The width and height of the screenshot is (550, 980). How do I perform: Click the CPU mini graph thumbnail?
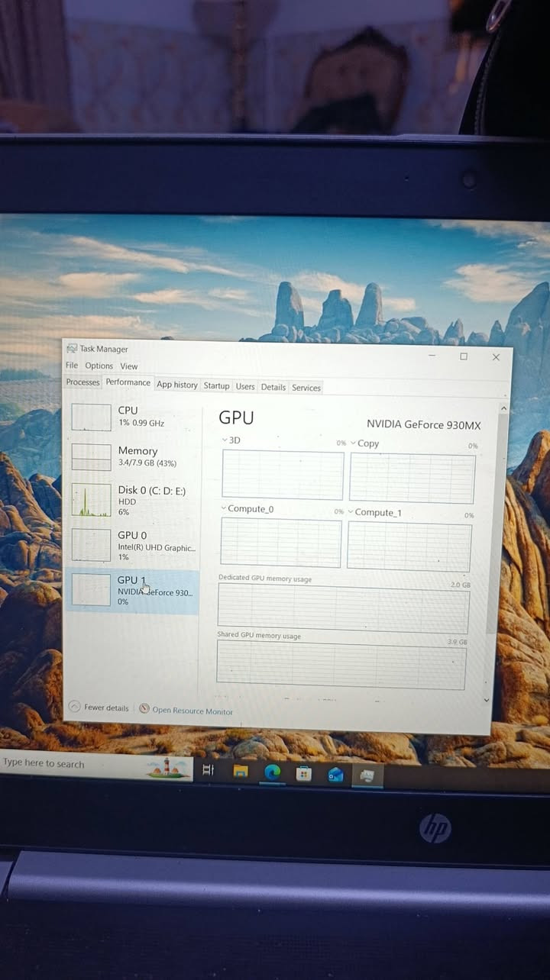91,417
